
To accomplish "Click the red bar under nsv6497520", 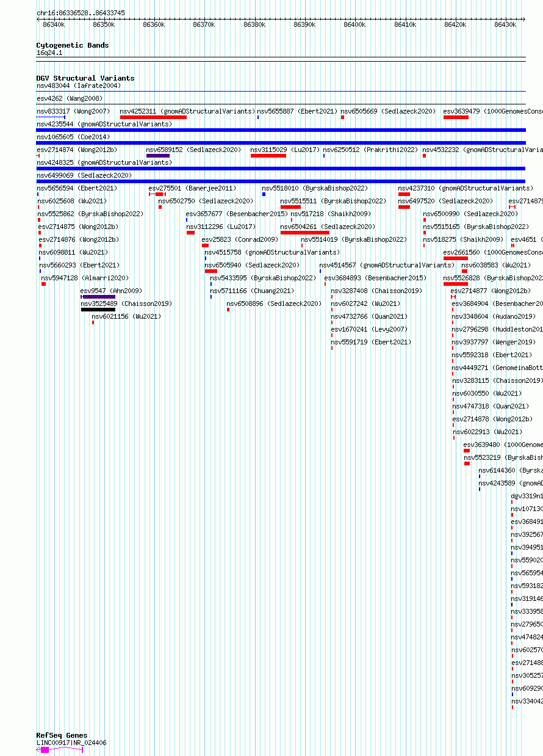I will coord(404,207).
